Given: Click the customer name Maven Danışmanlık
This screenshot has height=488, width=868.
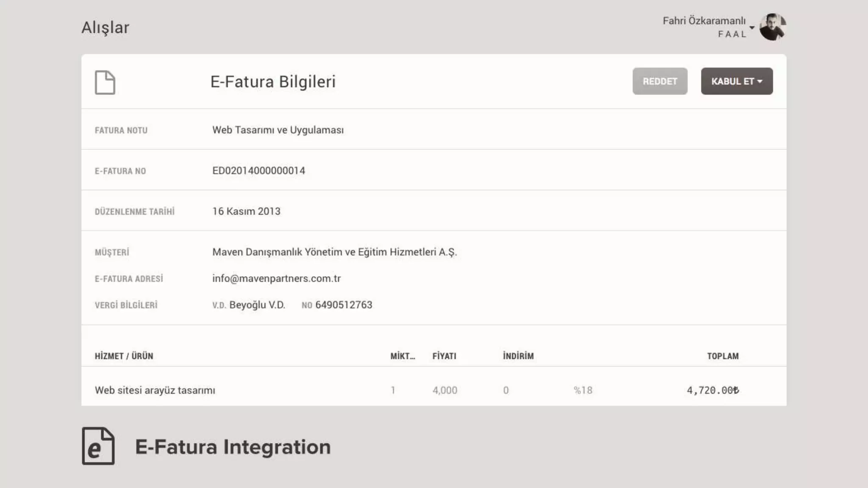Looking at the screenshot, I should point(334,252).
